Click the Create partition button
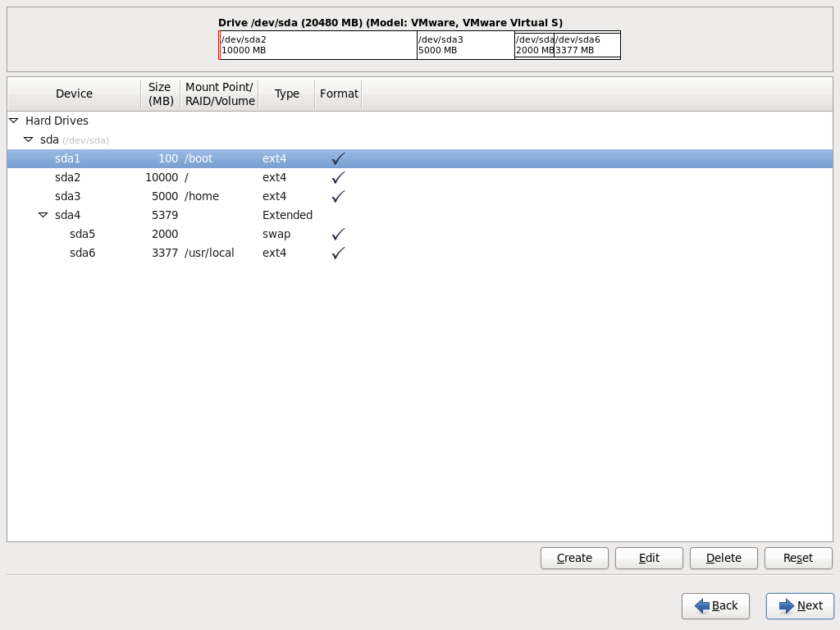840x630 pixels. point(573,558)
